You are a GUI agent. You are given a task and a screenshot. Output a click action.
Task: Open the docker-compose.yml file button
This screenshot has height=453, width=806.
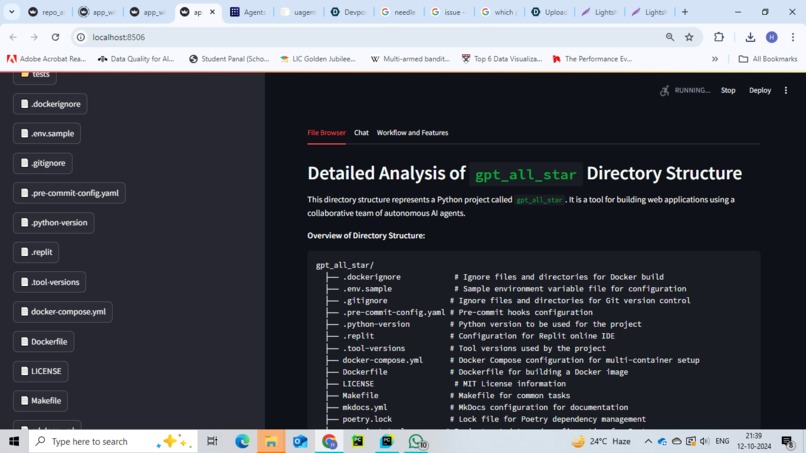[63, 312]
